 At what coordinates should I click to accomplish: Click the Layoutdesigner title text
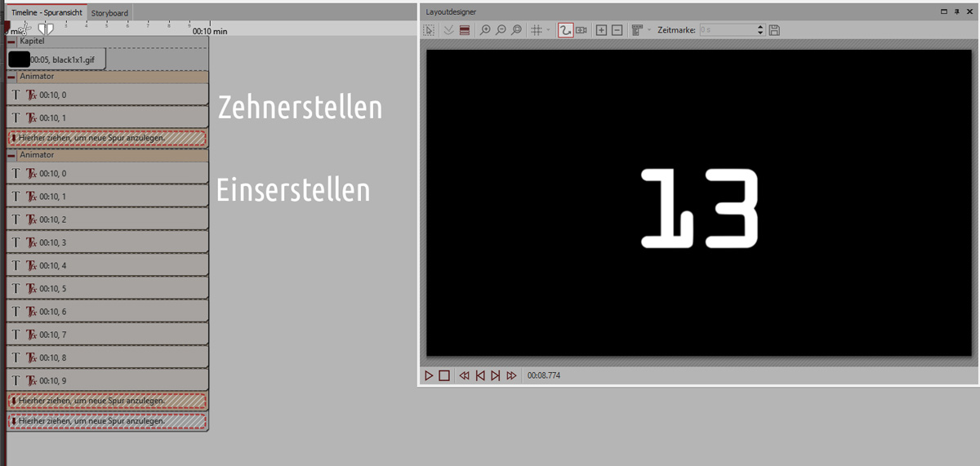pyautogui.click(x=451, y=11)
